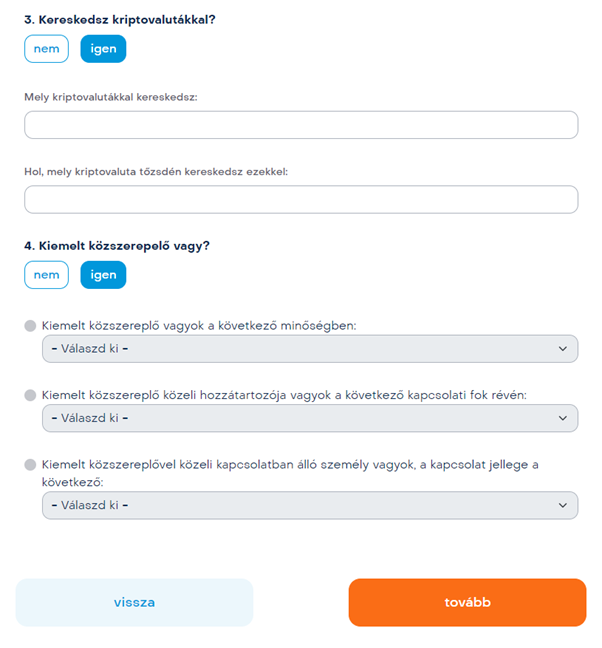Click the label text about közeli hozzátartozója

pyautogui.click(x=284, y=395)
